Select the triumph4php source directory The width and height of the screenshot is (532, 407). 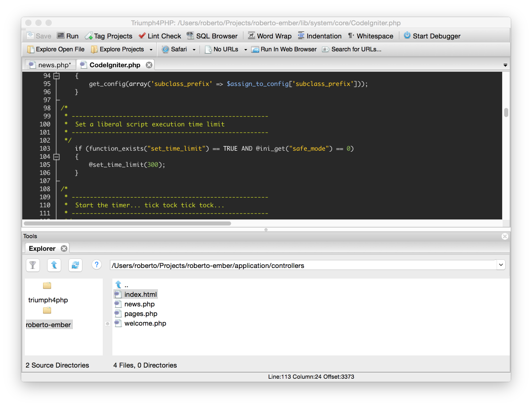pos(48,300)
